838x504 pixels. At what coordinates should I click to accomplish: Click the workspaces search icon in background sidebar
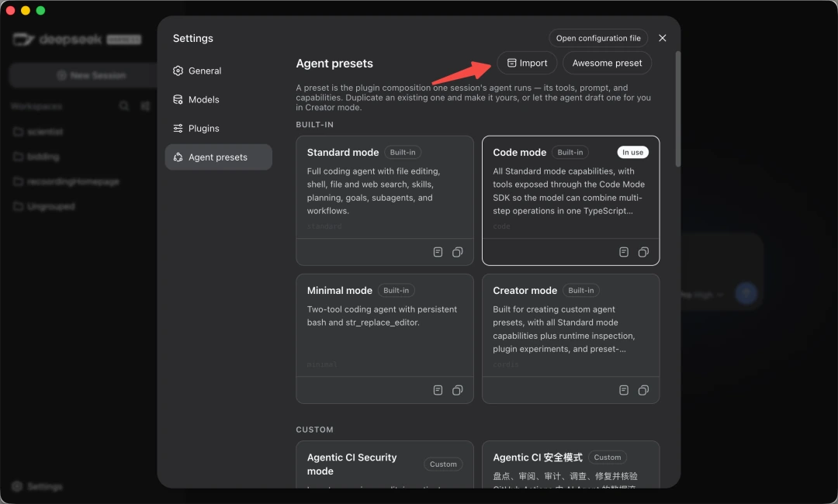pos(124,105)
